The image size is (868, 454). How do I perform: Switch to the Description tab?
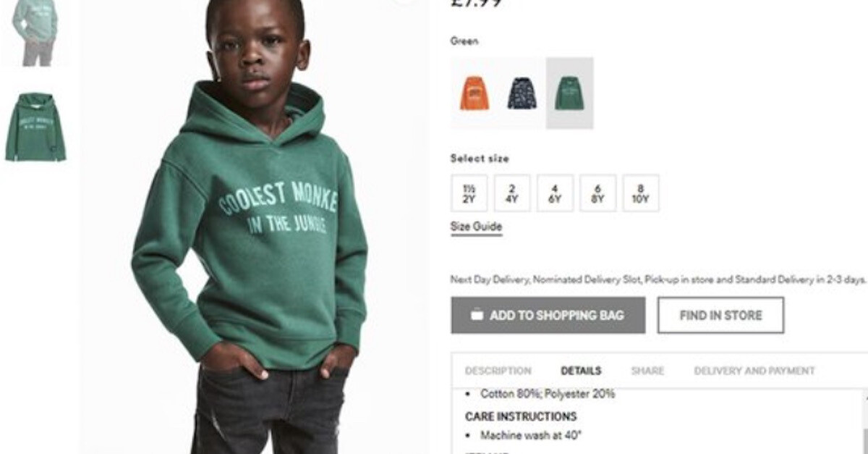(x=498, y=371)
